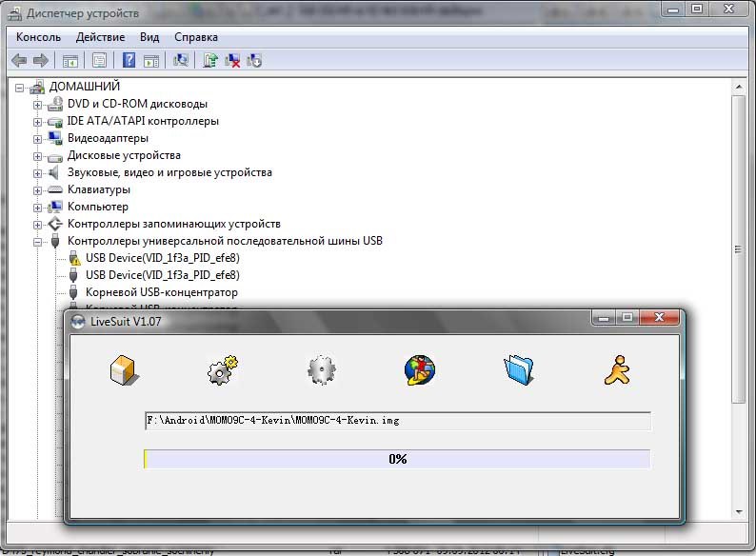
Task: Expand Дисковые устройства node
Action: click(x=37, y=156)
